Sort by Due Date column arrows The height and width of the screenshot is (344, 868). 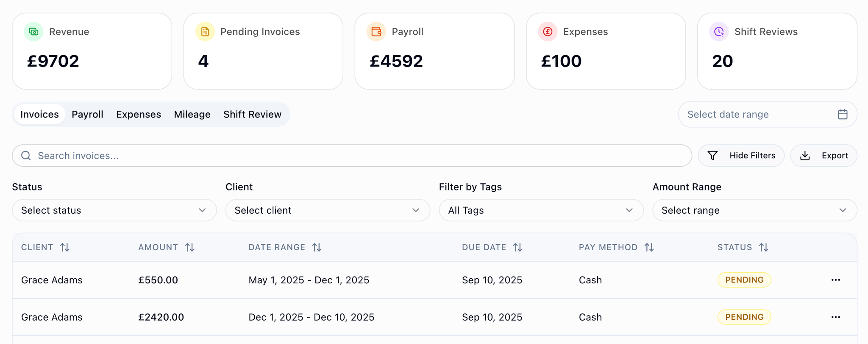point(517,247)
